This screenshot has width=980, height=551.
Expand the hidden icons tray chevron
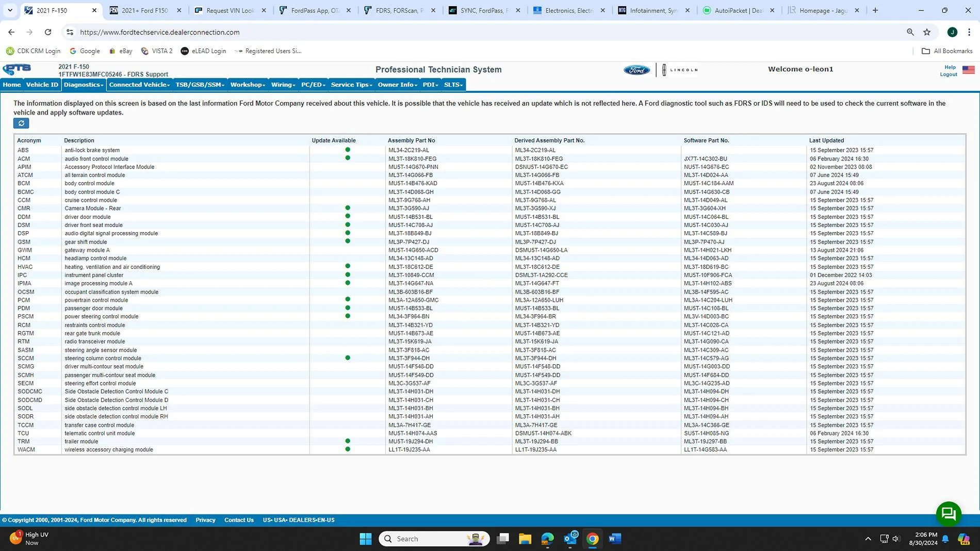click(x=868, y=538)
